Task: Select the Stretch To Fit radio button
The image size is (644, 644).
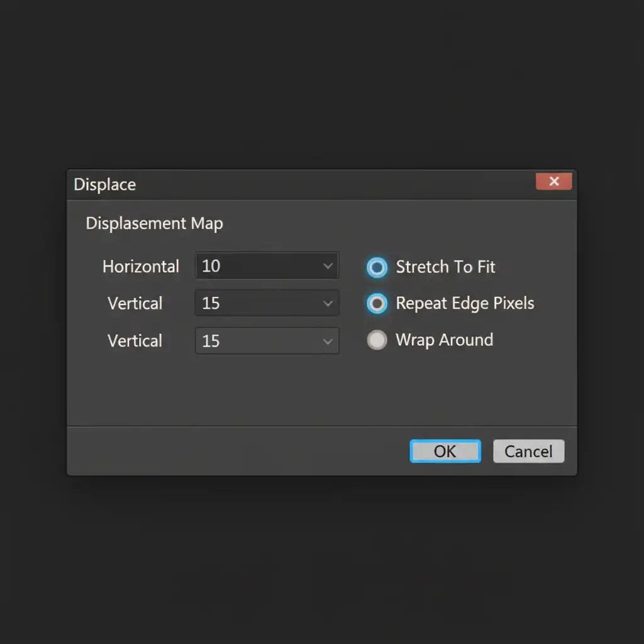Action: pos(377,267)
